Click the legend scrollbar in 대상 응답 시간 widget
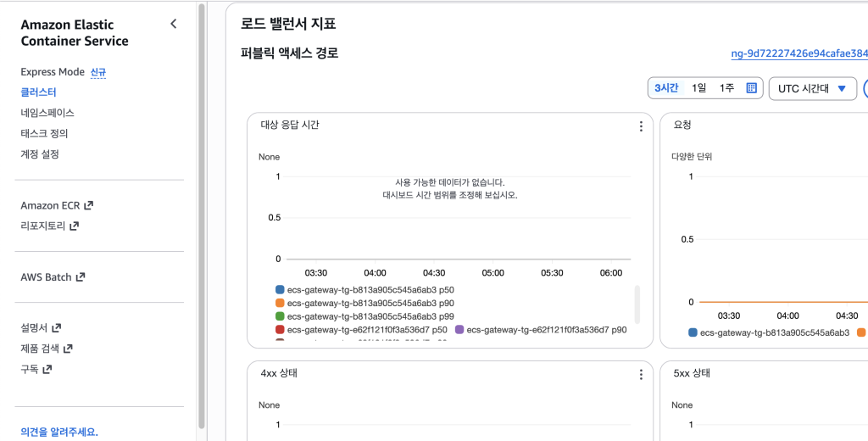Screen dimensions: 868x441 637,305
